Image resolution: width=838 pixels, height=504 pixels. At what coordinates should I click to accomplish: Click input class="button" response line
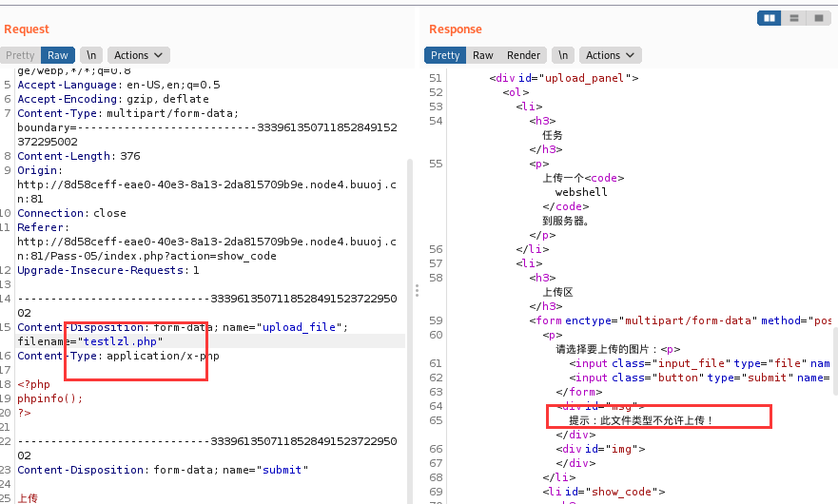click(x=699, y=378)
